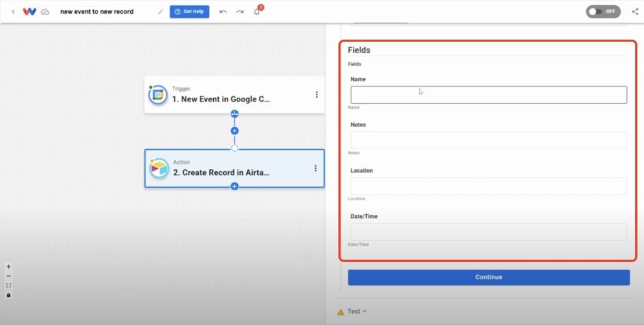This screenshot has height=325, width=644.
Task: Zoom out on the canvas
Action: pyautogui.click(x=9, y=276)
